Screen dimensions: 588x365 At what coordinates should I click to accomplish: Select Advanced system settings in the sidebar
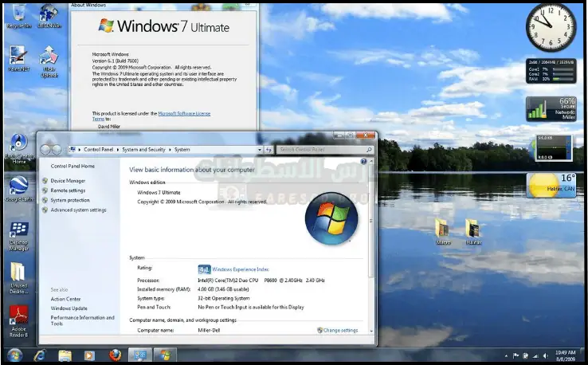(78, 210)
